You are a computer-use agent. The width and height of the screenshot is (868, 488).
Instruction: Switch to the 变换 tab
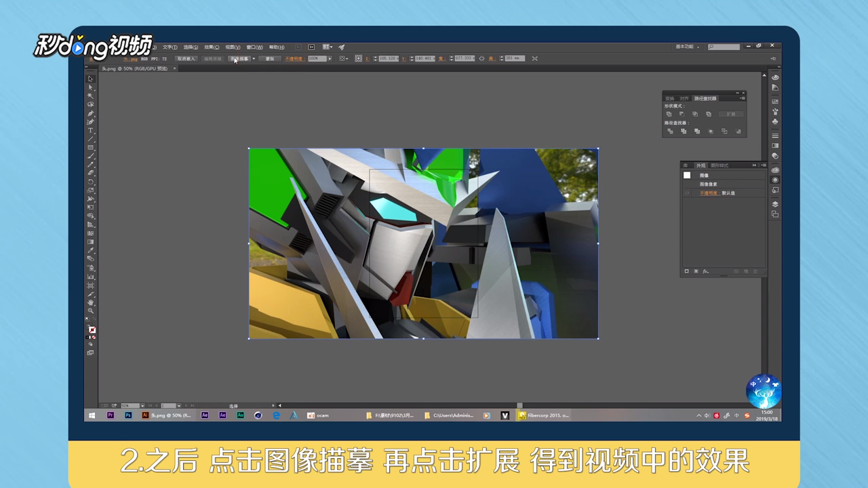coord(670,98)
